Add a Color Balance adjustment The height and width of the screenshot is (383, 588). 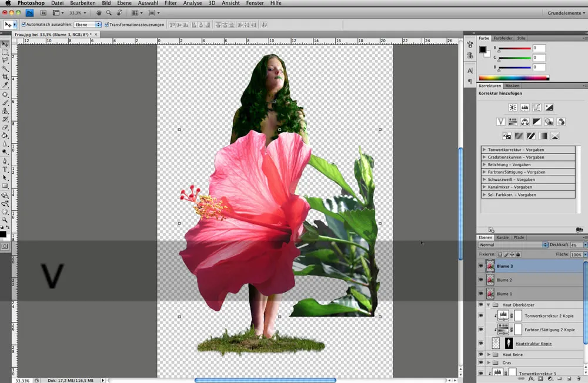[524, 122]
